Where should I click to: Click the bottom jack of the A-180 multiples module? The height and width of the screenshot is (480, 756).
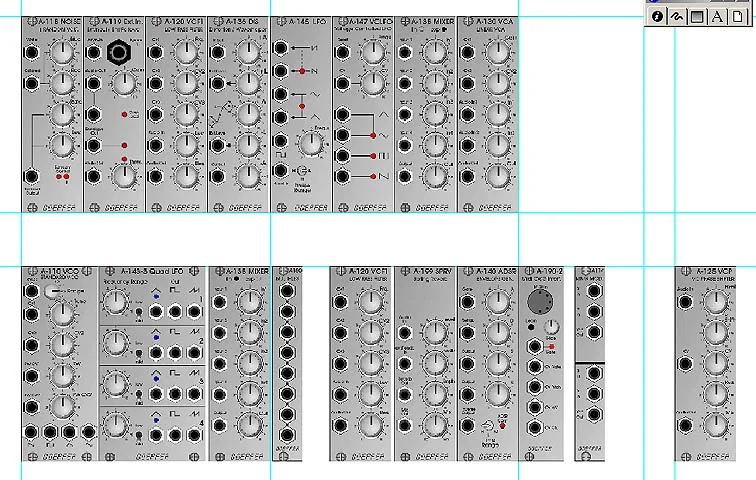(287, 435)
